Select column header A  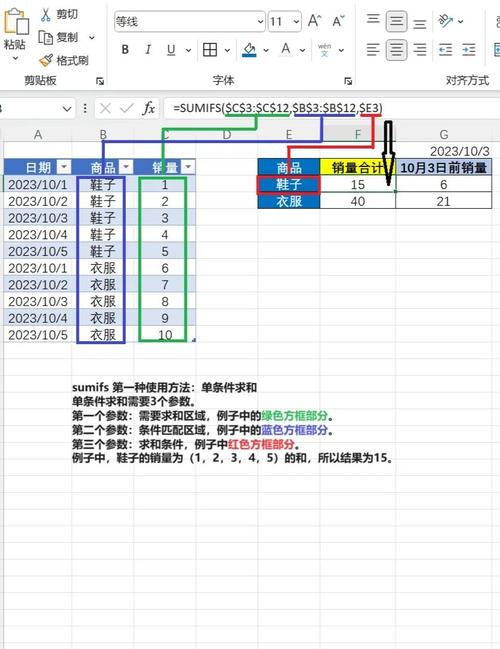point(38,135)
